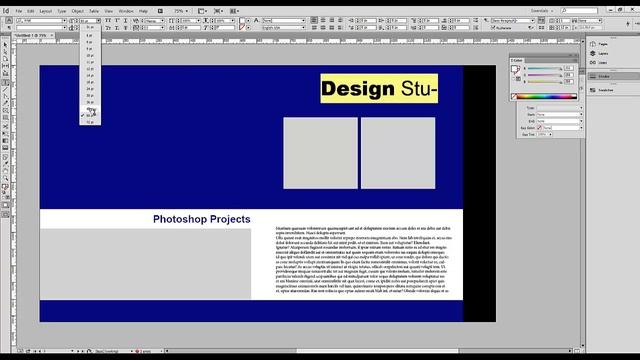640x360 pixels.
Task: Select the Pencil tool
Action: pyautogui.click(x=5, y=103)
